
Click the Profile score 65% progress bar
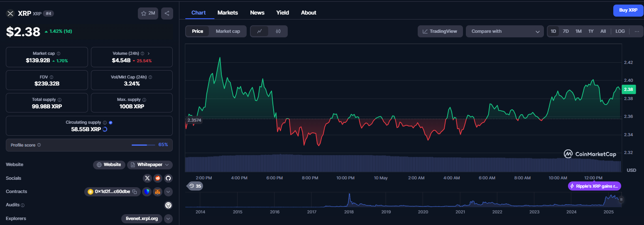(142, 145)
